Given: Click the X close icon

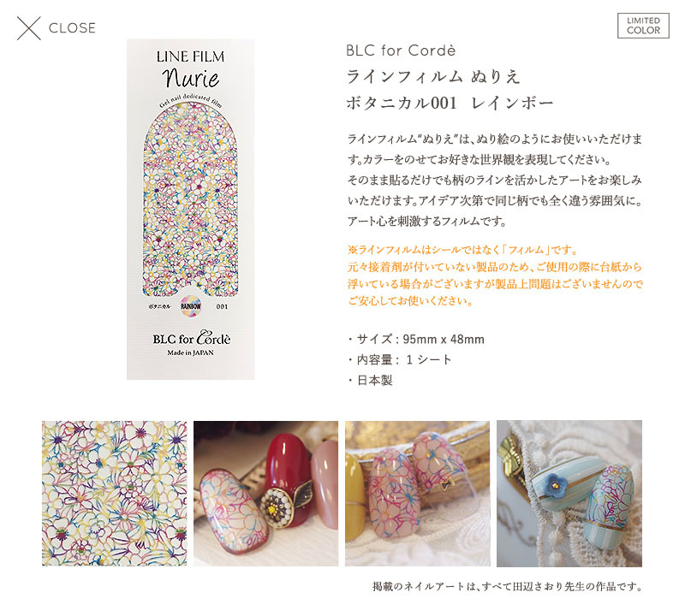Looking at the screenshot, I should click(x=29, y=28).
